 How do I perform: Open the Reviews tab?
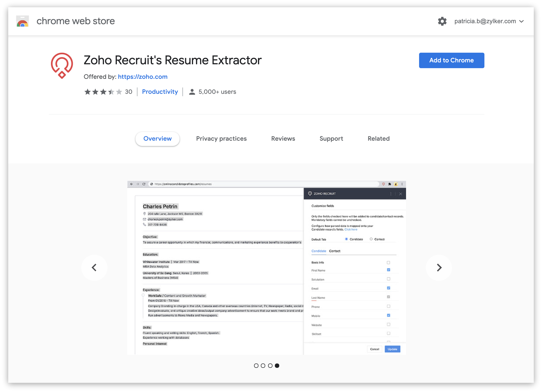(x=283, y=139)
